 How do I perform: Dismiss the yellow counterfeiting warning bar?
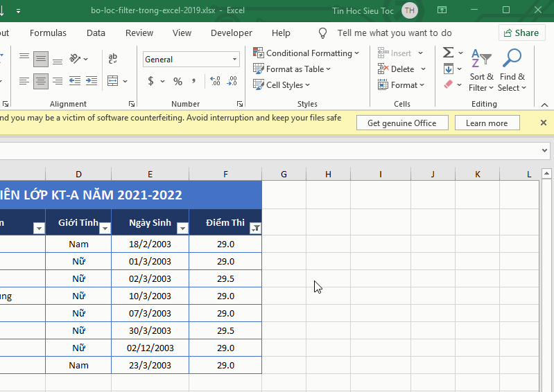pyautogui.click(x=544, y=123)
